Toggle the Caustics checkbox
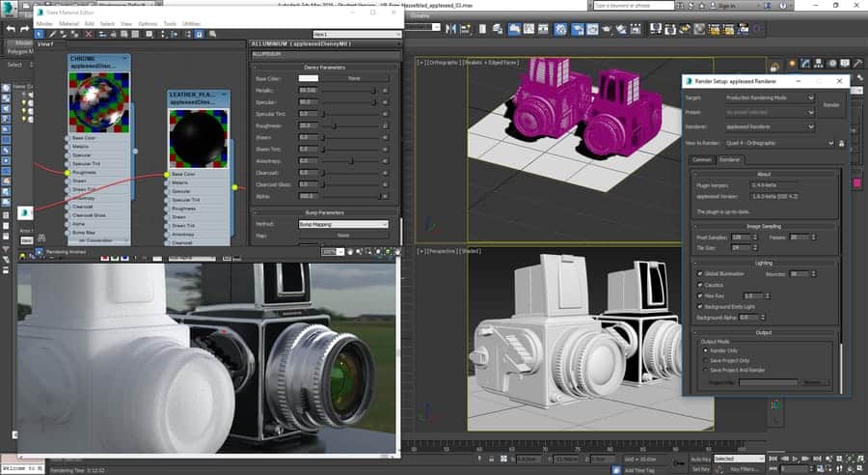Screen dimensions: 868x475 pos(700,285)
